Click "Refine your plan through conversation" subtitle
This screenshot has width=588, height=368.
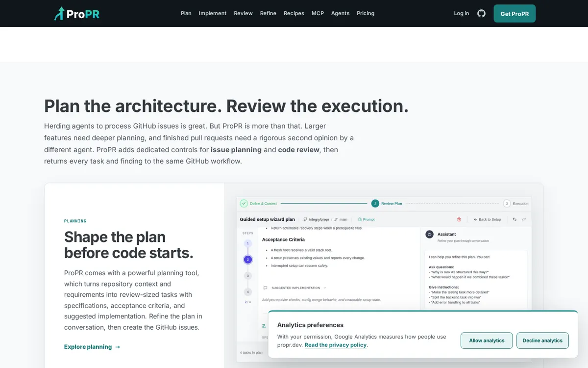(x=463, y=241)
